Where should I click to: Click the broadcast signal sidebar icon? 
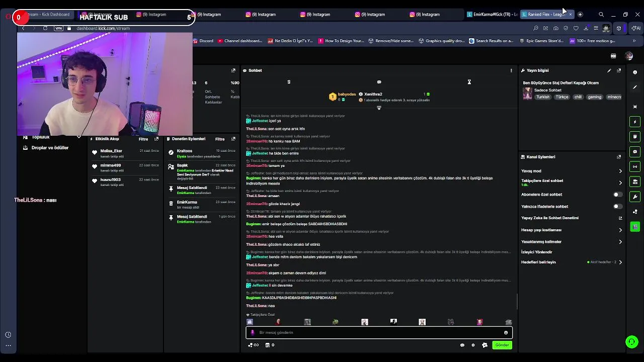[x=635, y=167]
